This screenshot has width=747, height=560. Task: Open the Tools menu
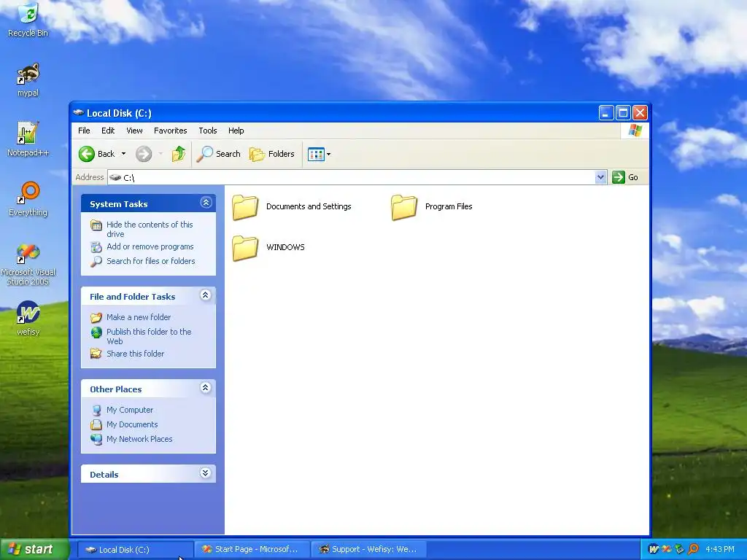[x=208, y=131]
